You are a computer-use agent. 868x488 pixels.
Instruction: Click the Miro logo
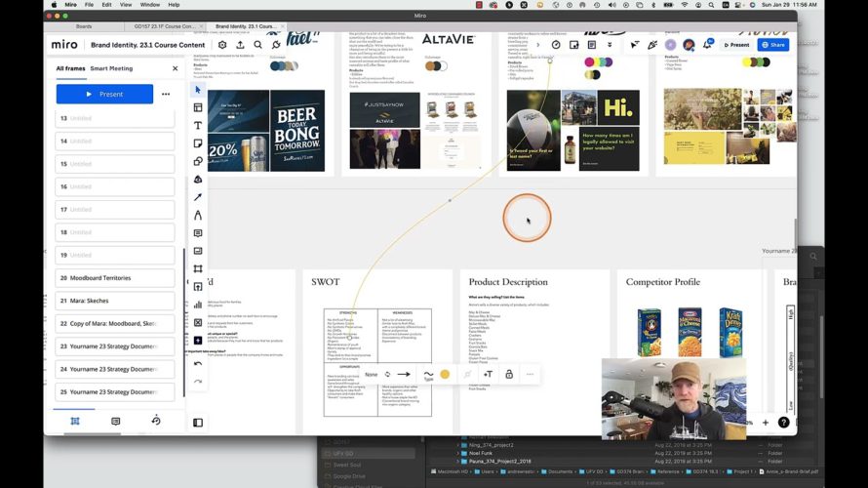[64, 45]
